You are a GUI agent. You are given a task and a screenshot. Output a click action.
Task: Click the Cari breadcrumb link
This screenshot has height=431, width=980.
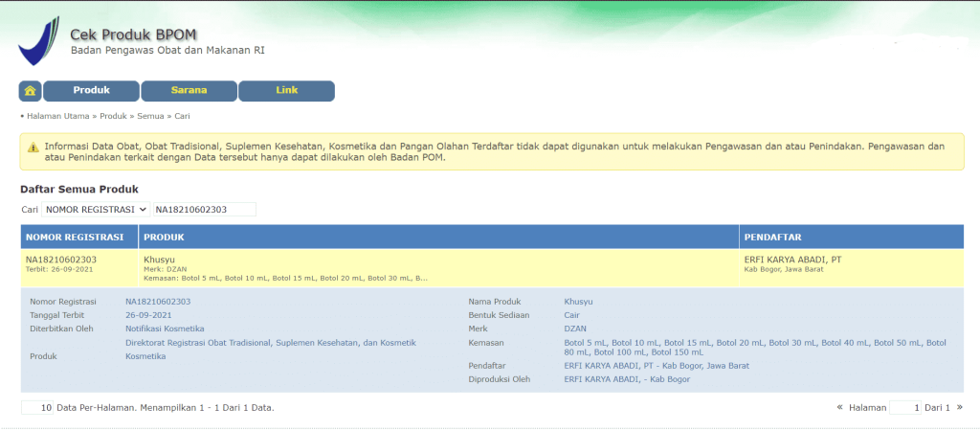coord(183,116)
